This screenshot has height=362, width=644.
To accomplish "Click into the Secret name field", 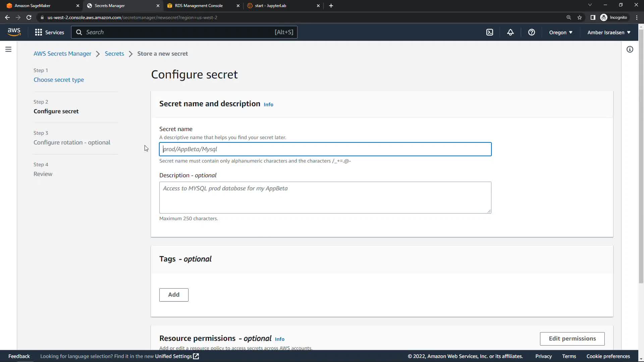I will [x=325, y=149].
